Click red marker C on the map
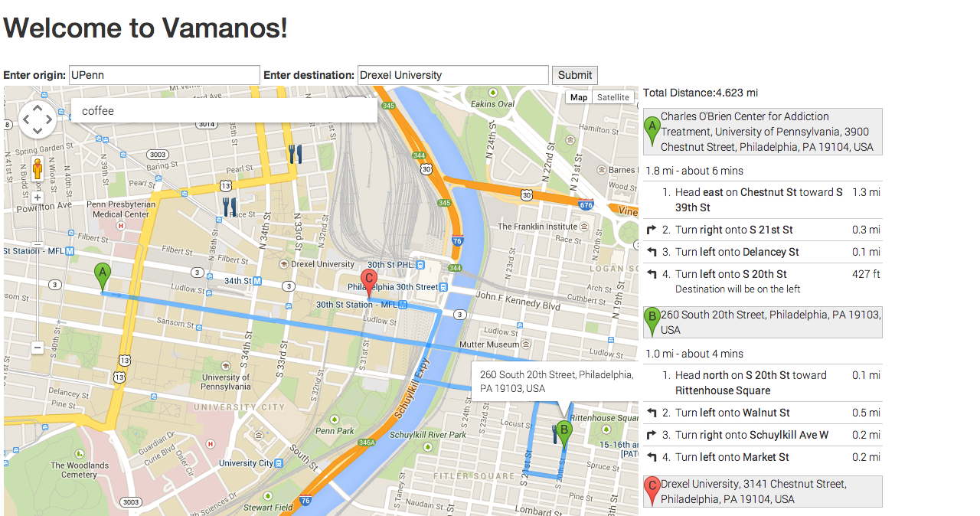980x516 pixels. point(368,283)
